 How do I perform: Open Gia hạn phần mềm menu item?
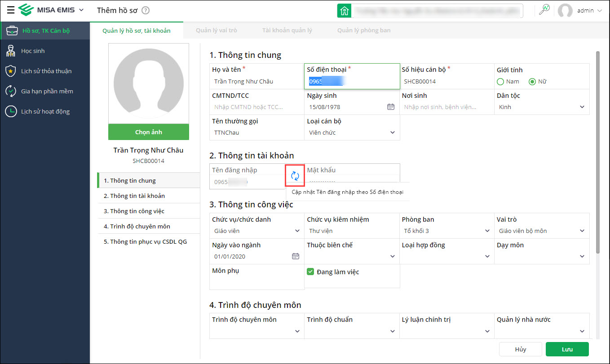[45, 91]
